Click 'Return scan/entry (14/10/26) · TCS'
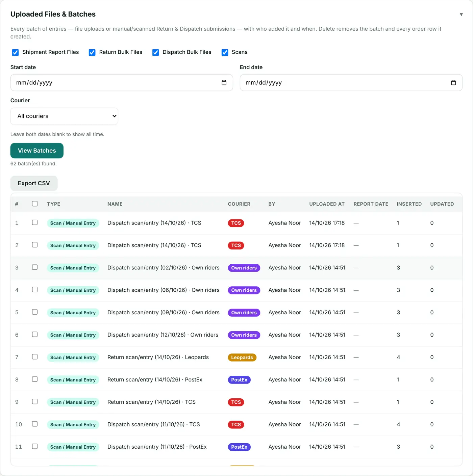This screenshot has height=476, width=473. 151,402
